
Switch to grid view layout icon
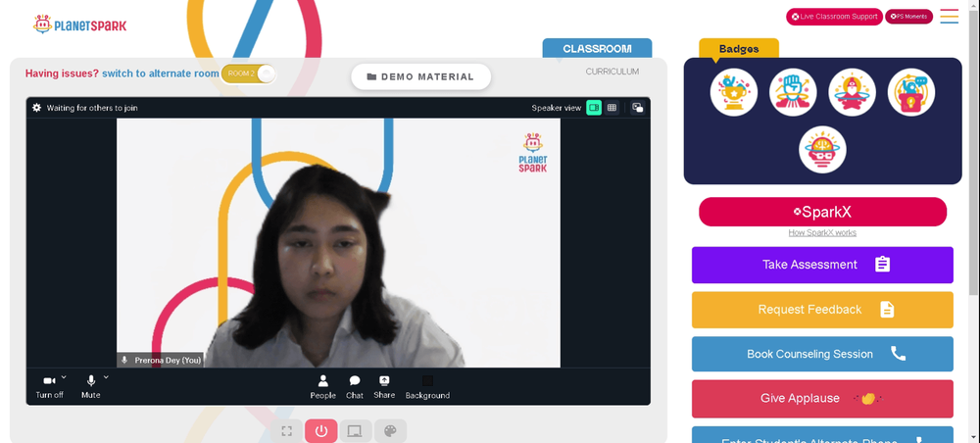coord(612,108)
